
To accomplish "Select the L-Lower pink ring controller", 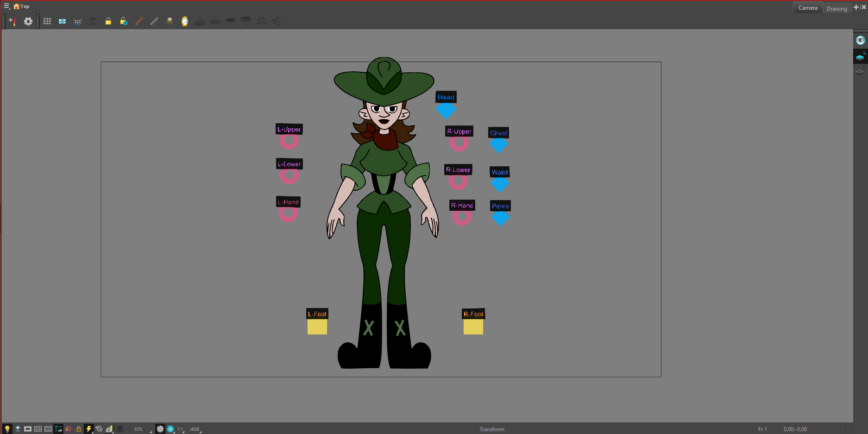I will 289,176.
